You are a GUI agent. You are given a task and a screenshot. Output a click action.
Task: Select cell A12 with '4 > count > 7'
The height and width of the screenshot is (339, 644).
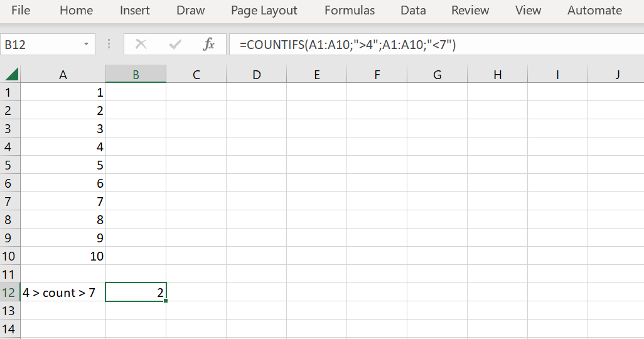pos(63,293)
